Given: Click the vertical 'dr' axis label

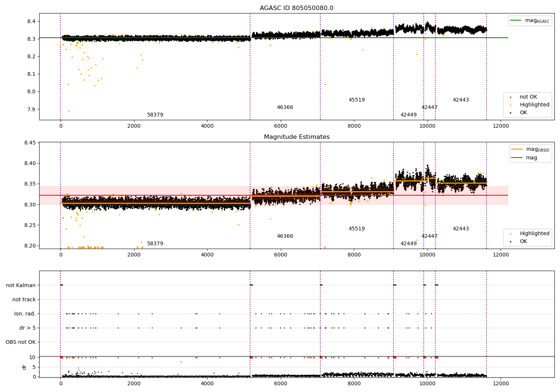Looking at the screenshot, I should pos(24,367).
